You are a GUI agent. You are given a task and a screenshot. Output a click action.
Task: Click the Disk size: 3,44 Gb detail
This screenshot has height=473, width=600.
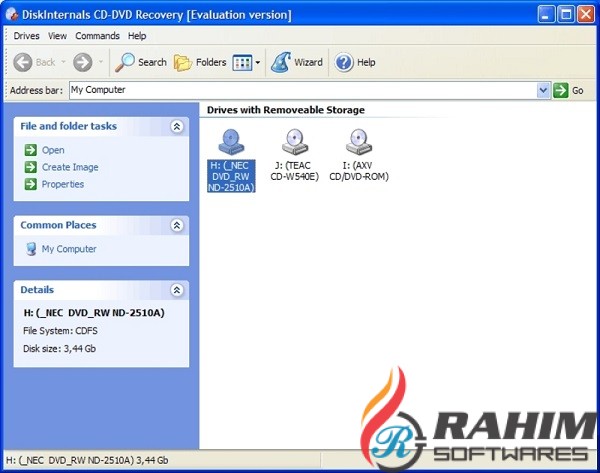[x=59, y=349]
